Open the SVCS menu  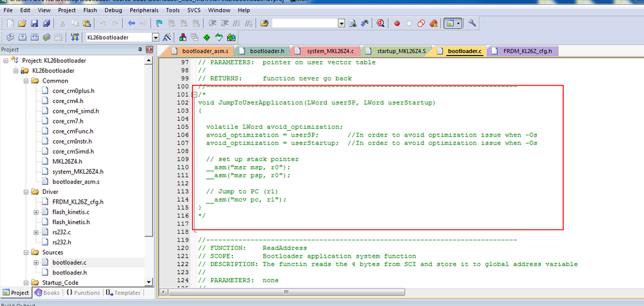(194, 10)
